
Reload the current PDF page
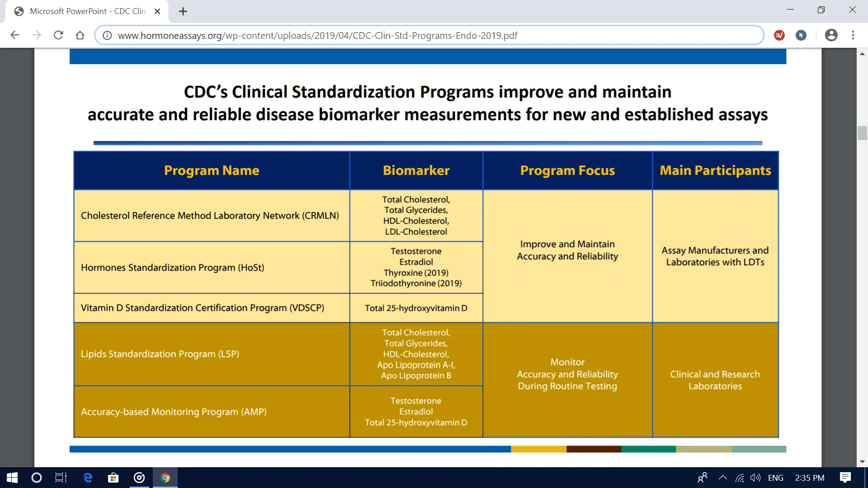click(x=58, y=35)
